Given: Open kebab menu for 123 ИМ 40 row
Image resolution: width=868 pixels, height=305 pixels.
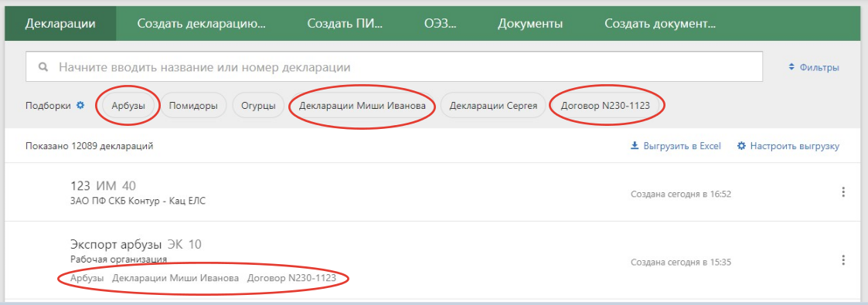Looking at the screenshot, I should [843, 192].
